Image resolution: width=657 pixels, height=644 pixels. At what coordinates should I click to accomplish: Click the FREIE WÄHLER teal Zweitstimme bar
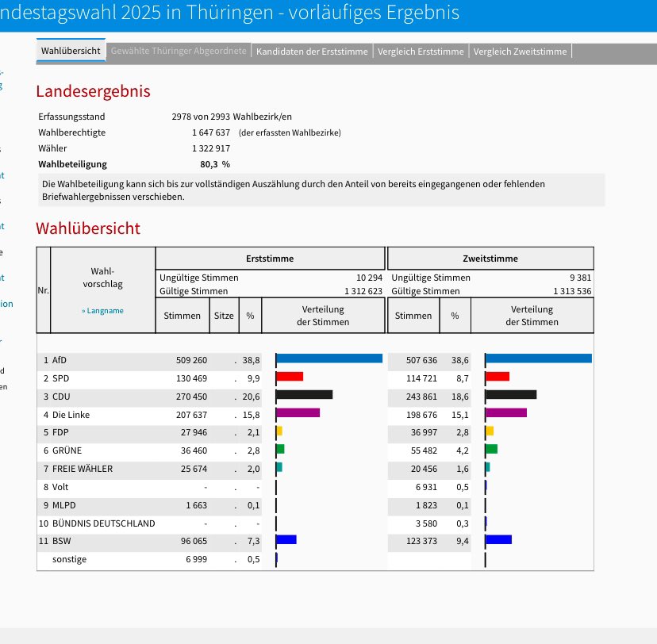488,467
